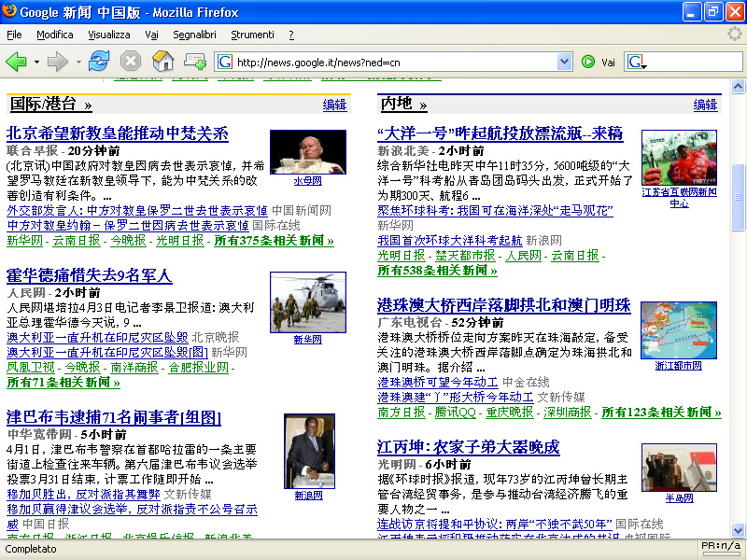This screenshot has width=747, height=560.
Task: Open 穆加贝胜出,反对派指其舞弊 link
Action: coord(83,495)
